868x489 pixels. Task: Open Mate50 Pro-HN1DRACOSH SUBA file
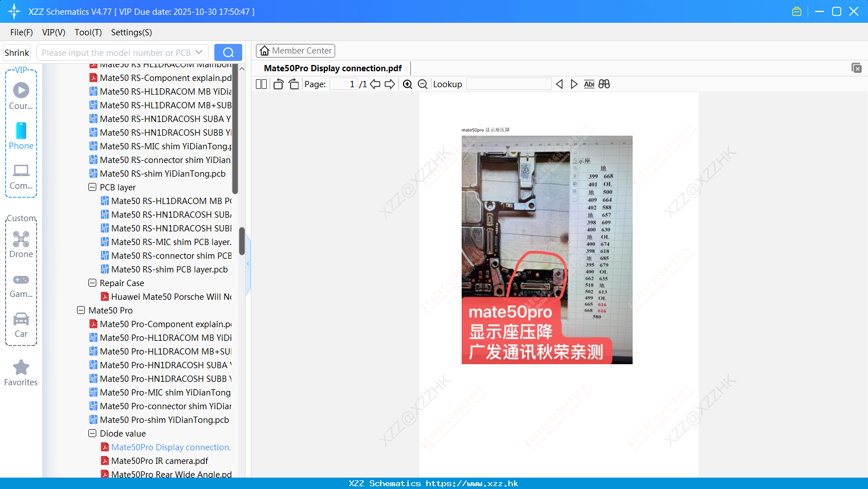click(x=160, y=365)
